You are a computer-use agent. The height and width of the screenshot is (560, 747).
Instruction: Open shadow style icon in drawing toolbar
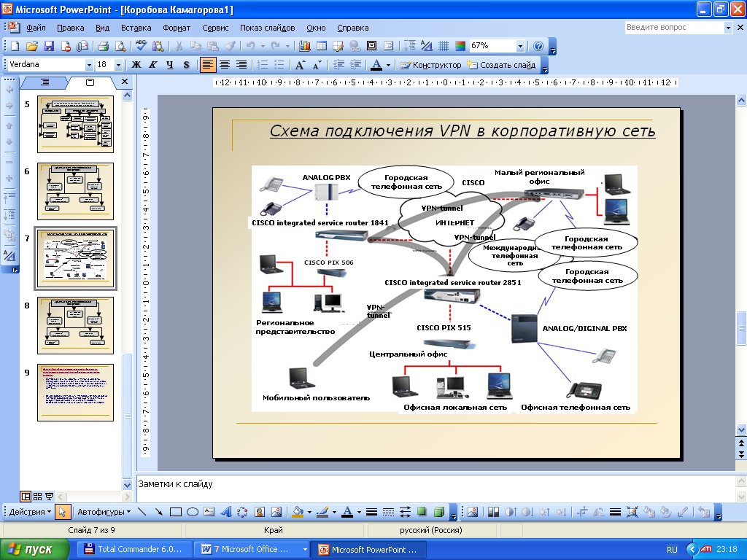[422, 512]
